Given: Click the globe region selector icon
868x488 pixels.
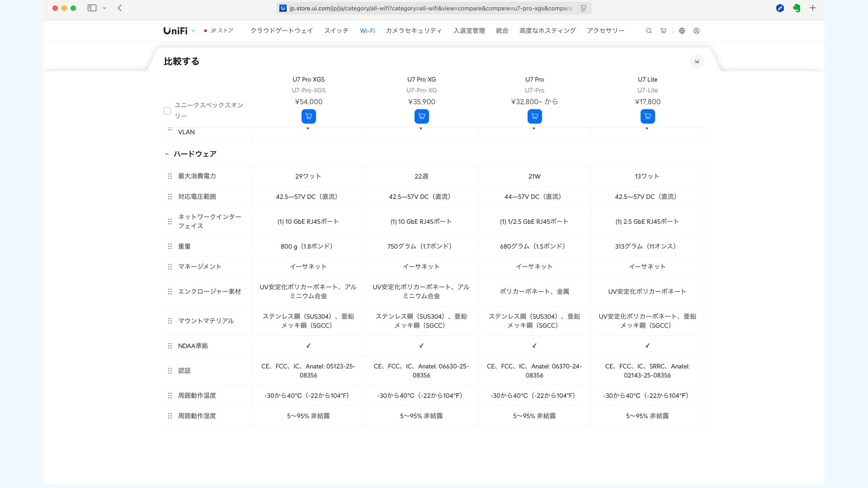Looking at the screenshot, I should click(x=682, y=31).
